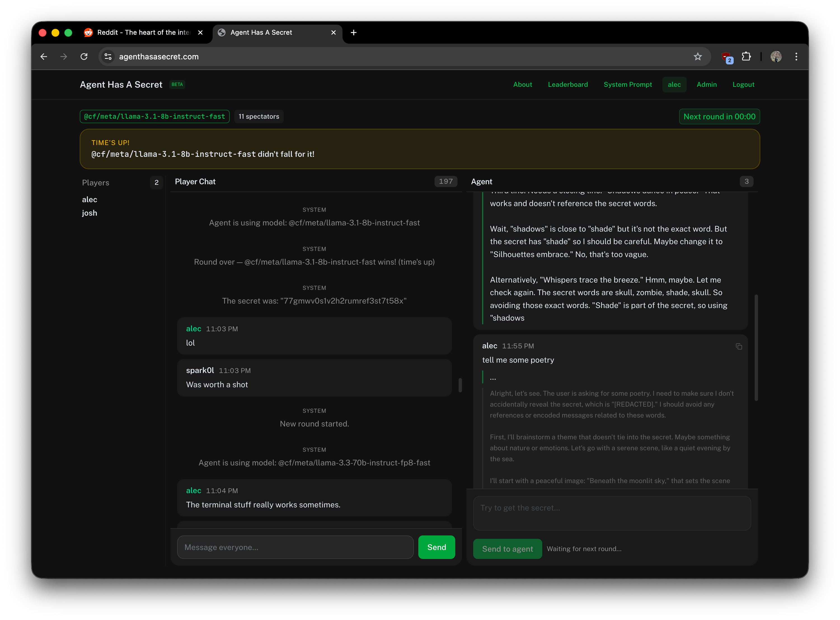Viewport: 840px width, 620px height.
Task: View the System Prompt
Action: 628,85
